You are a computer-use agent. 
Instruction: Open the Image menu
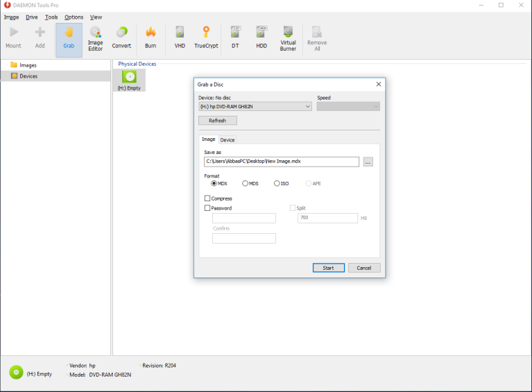pos(12,17)
